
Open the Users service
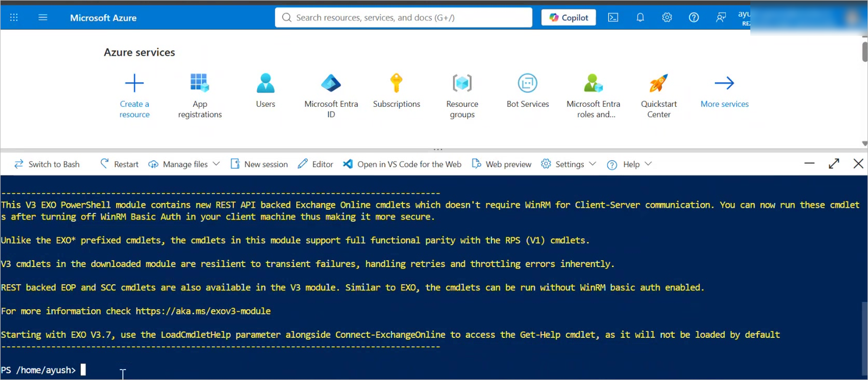pyautogui.click(x=265, y=91)
